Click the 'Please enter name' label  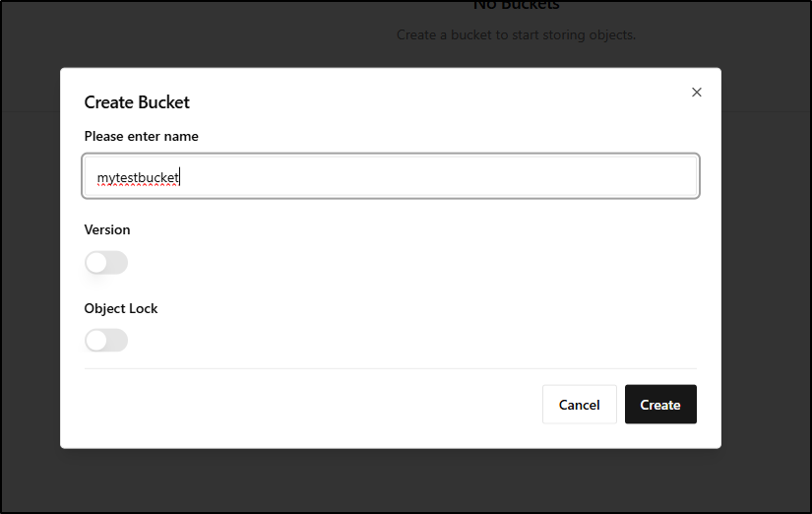[141, 136]
